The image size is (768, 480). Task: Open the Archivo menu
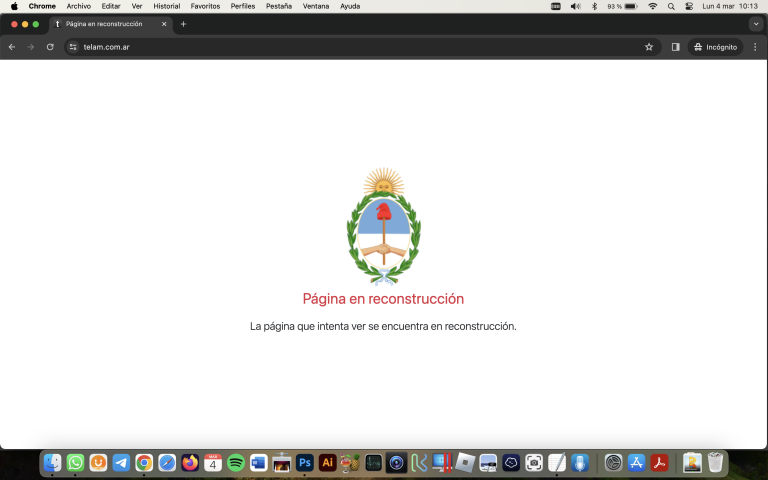pyautogui.click(x=78, y=6)
